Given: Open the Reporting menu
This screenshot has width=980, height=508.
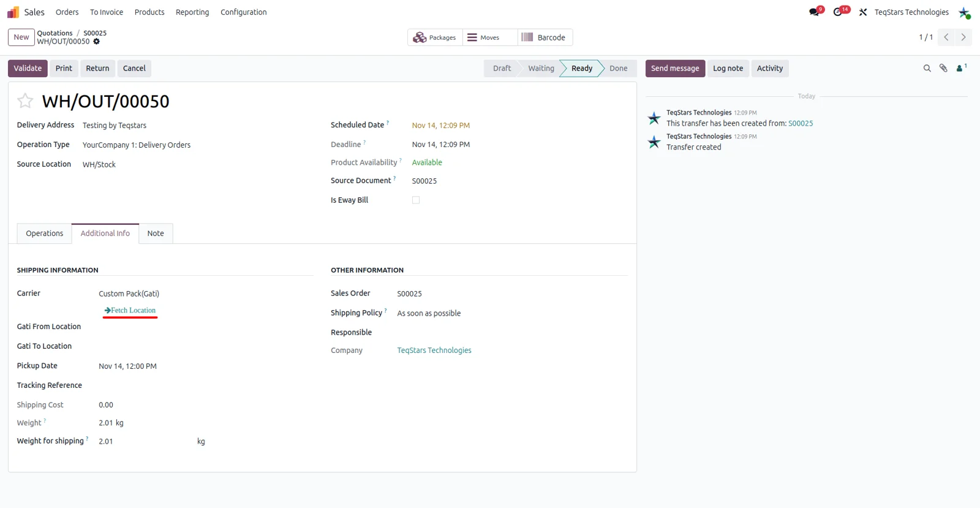Looking at the screenshot, I should coord(192,12).
